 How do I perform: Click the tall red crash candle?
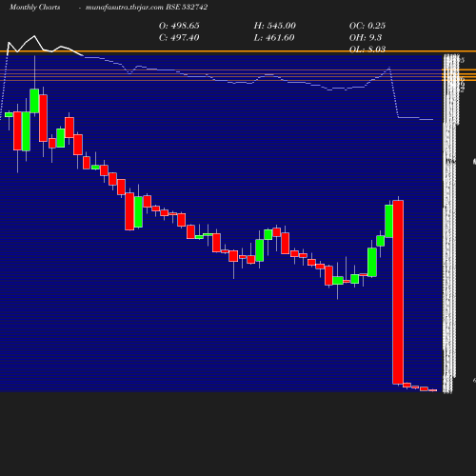point(398,292)
